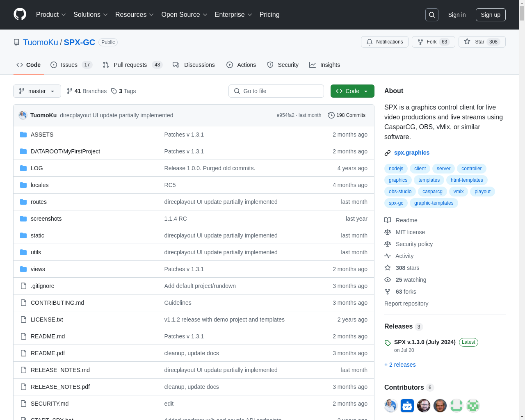Open the CONTRIBUTING.md file

[57, 303]
